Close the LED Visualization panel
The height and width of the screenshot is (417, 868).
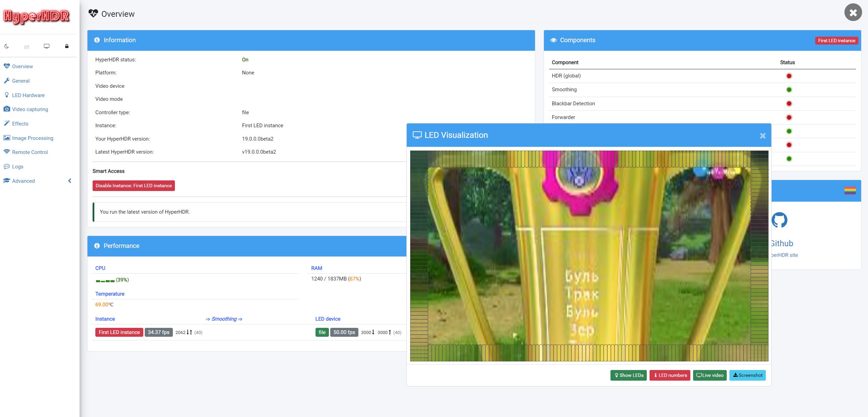(x=762, y=136)
